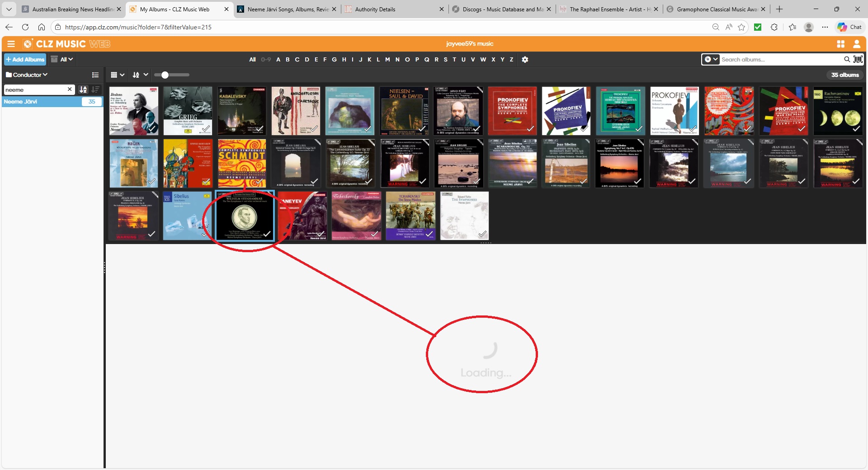Open alphabet bar settings gear
This screenshot has width=868, height=470.
tap(525, 60)
